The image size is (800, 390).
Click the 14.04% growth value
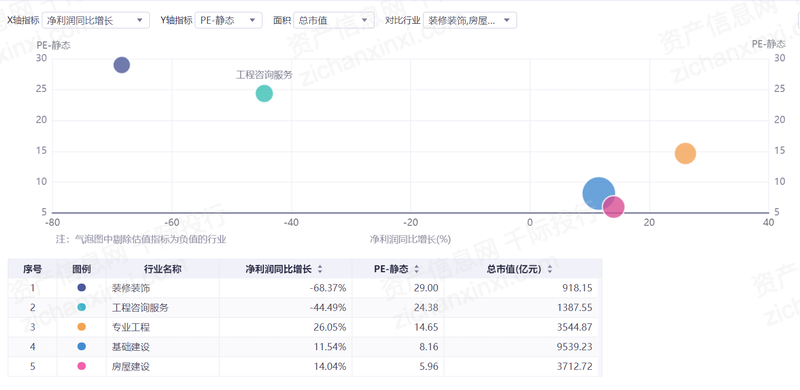pyautogui.click(x=330, y=367)
